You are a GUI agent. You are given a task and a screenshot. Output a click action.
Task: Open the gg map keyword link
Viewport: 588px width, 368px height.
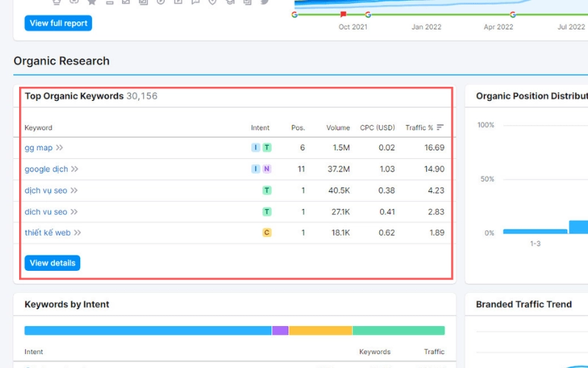[x=39, y=148]
